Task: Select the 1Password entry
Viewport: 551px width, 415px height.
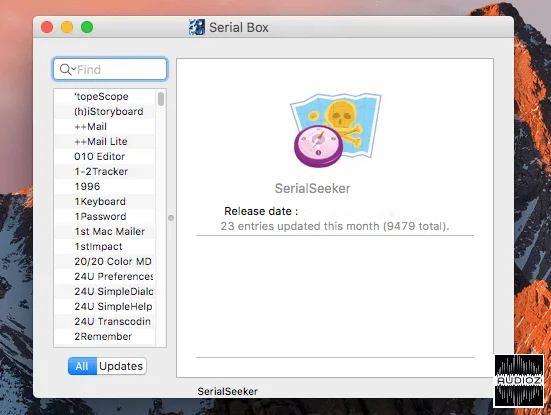Action: tap(105, 216)
